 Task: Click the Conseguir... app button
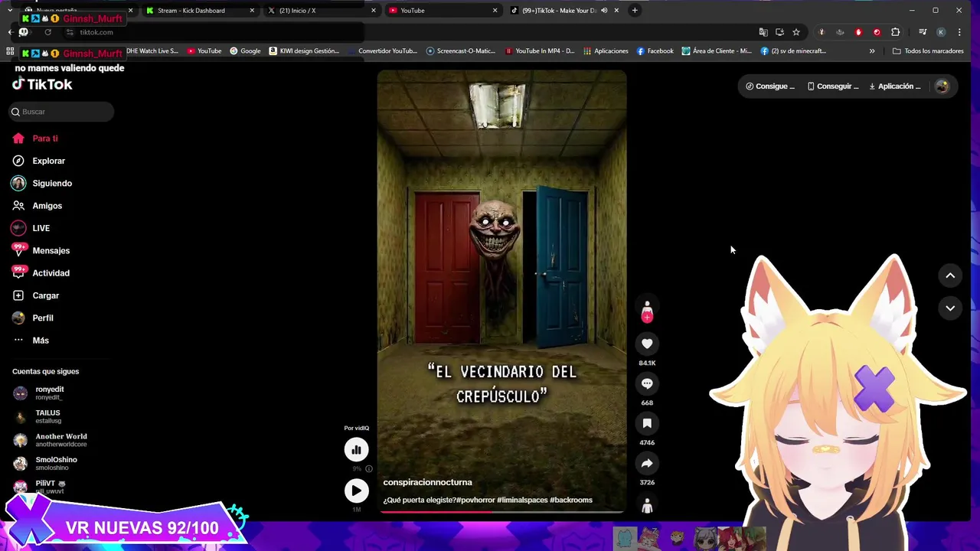(833, 86)
